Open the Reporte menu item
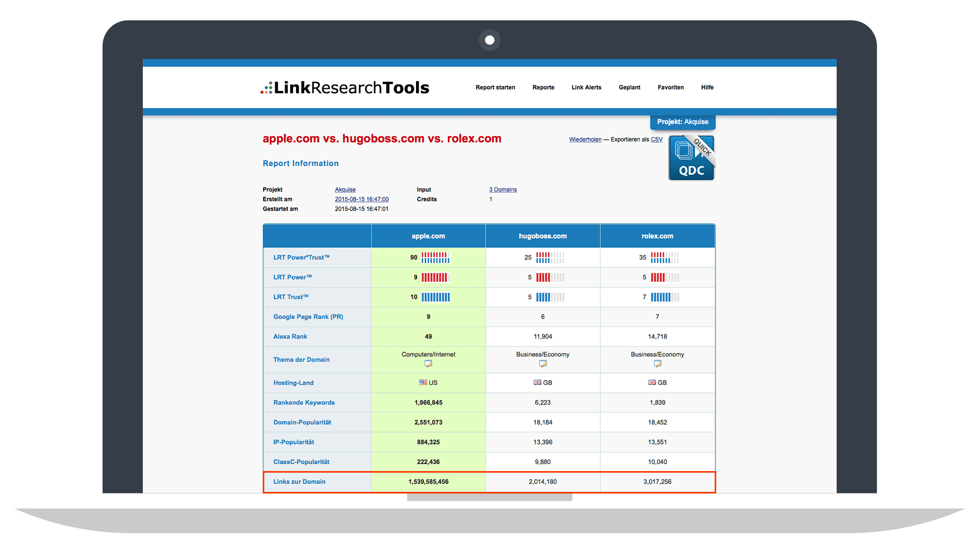Screen dimensions: 980x553 [x=543, y=88]
